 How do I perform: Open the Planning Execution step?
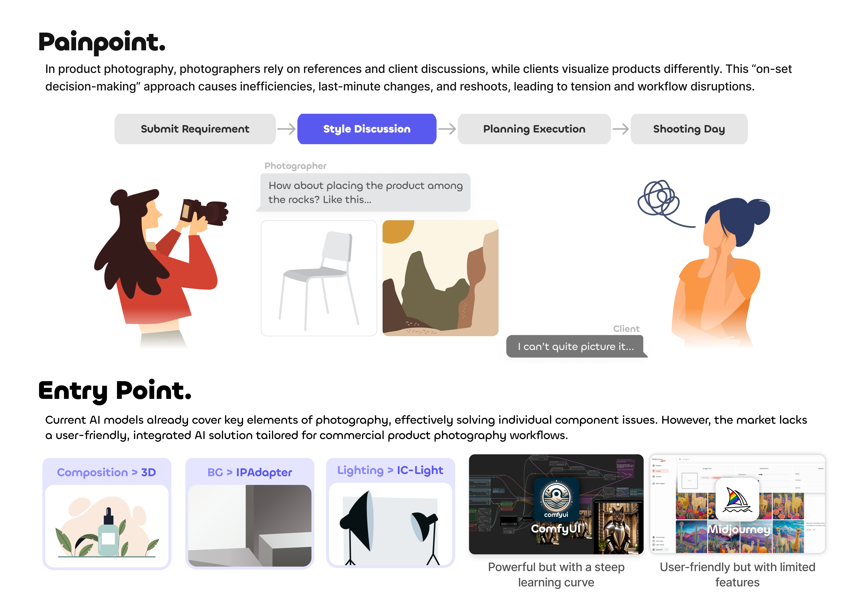534,129
